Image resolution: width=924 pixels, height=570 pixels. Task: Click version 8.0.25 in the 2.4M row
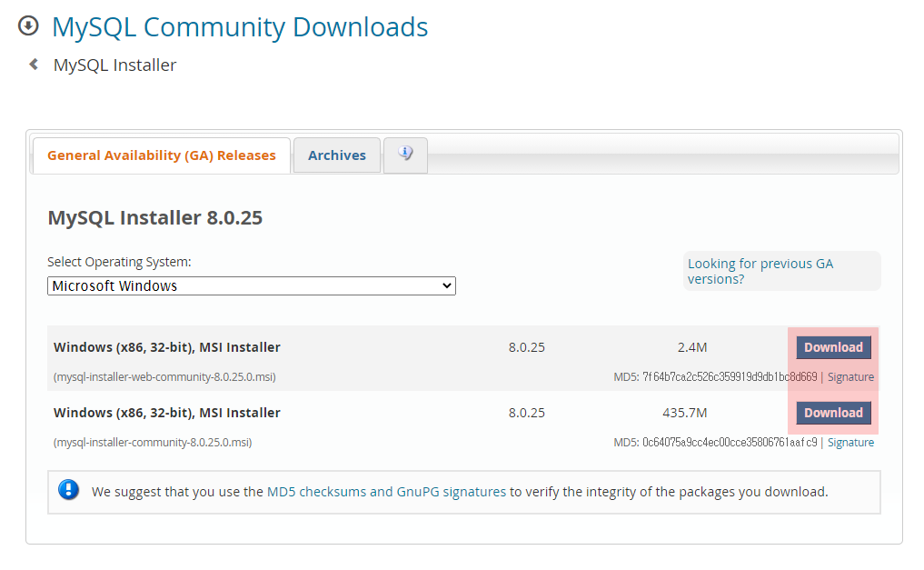pyautogui.click(x=527, y=348)
